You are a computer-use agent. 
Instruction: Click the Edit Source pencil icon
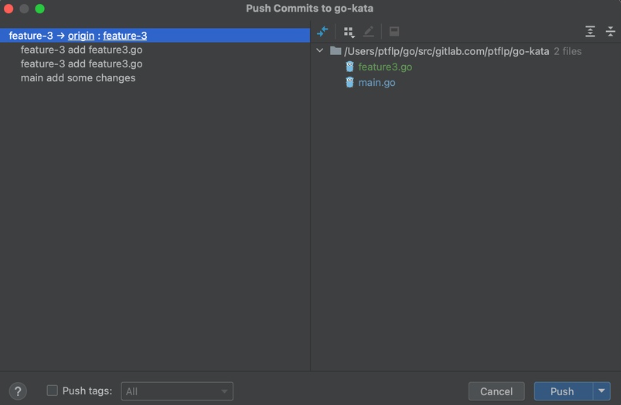(x=370, y=32)
